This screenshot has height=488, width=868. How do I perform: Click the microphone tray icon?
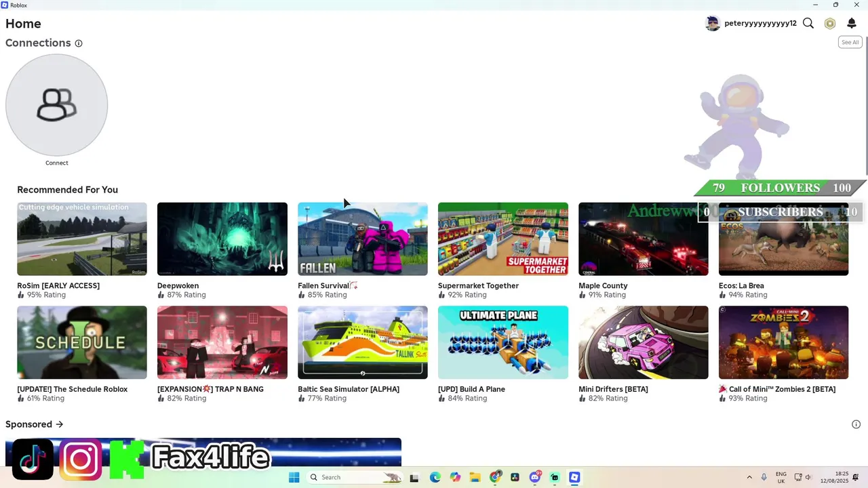(764, 477)
